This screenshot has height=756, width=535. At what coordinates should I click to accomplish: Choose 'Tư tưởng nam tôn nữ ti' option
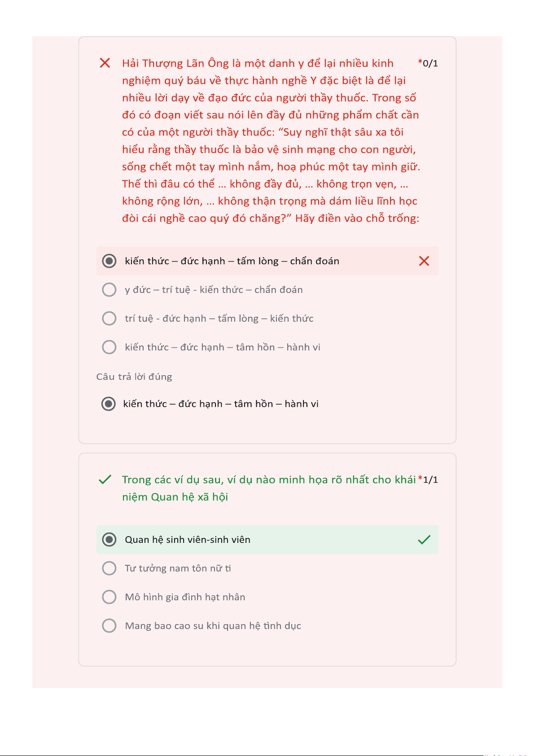pyautogui.click(x=109, y=568)
